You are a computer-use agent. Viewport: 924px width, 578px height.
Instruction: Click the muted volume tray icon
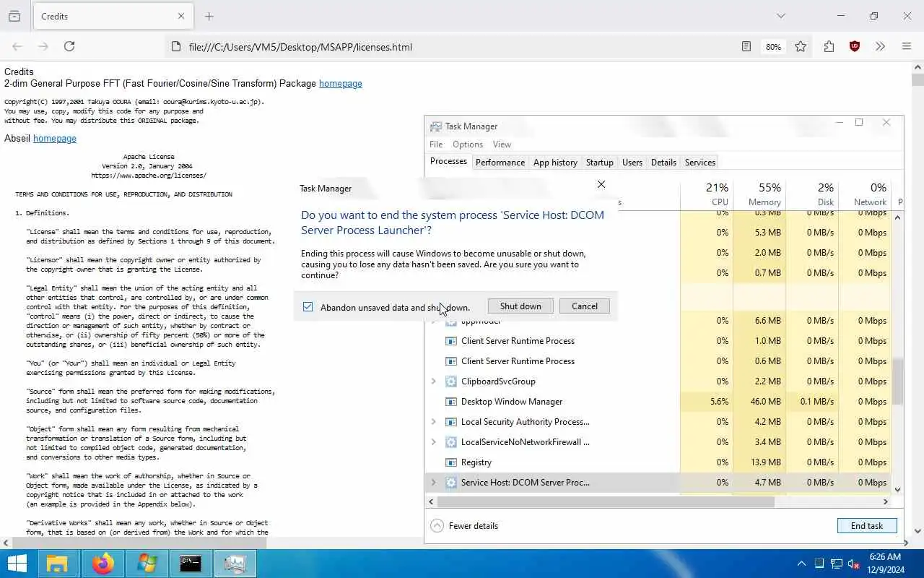click(853, 564)
